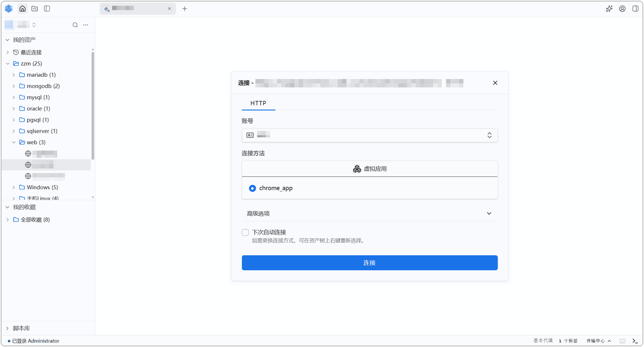Open the home icon in top bar
Viewport: 644px width, 347px height.
click(x=22, y=9)
